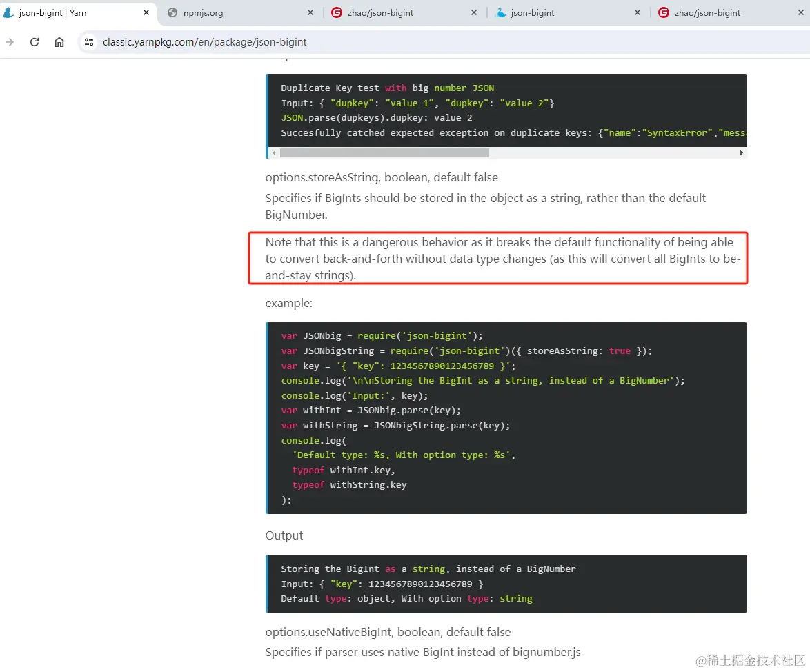Click 'Specifies if BigInts should be stored' paragraph
This screenshot has width=810, height=672.
click(x=485, y=206)
